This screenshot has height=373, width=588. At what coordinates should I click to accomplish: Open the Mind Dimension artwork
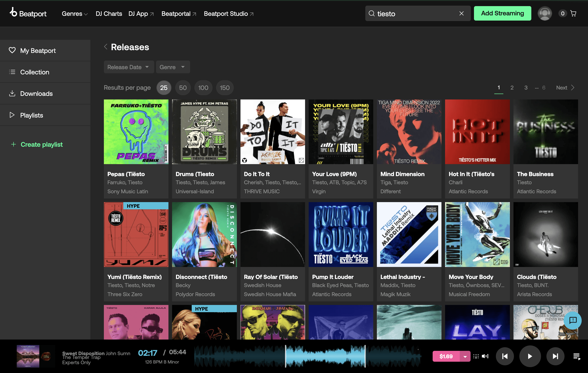[409, 132]
